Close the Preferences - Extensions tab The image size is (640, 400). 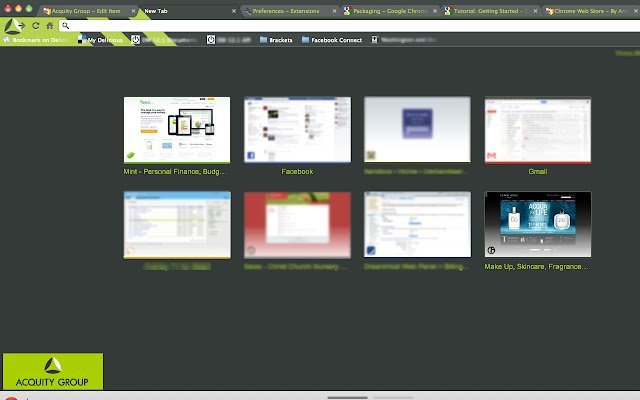tap(334, 11)
